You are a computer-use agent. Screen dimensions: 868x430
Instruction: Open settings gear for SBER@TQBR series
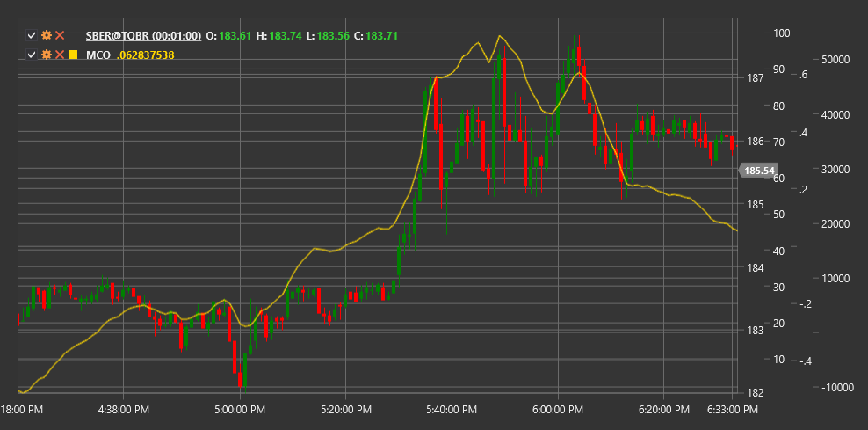point(47,36)
